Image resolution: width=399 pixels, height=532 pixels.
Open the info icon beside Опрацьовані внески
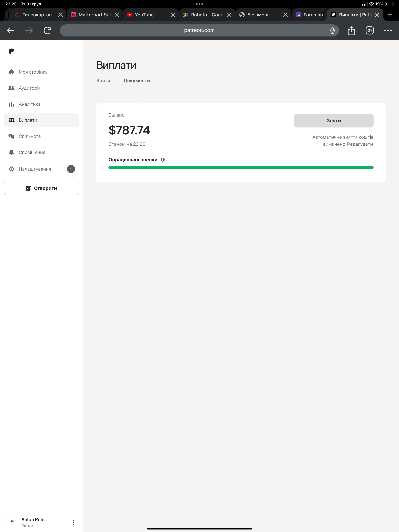tap(163, 160)
